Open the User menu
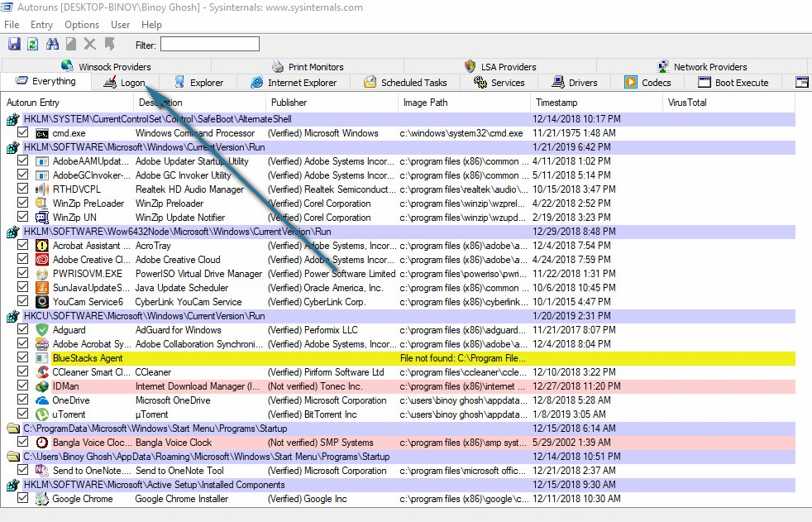The height and width of the screenshot is (522, 812). pyautogui.click(x=120, y=25)
